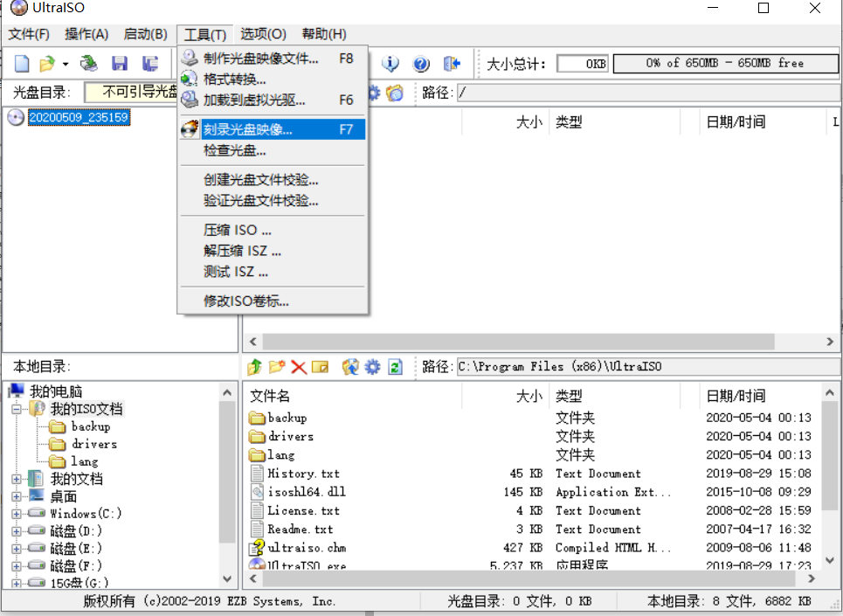This screenshot has height=616, width=843.
Task: Click the blue info bubble toolbar icon
Action: [390, 64]
